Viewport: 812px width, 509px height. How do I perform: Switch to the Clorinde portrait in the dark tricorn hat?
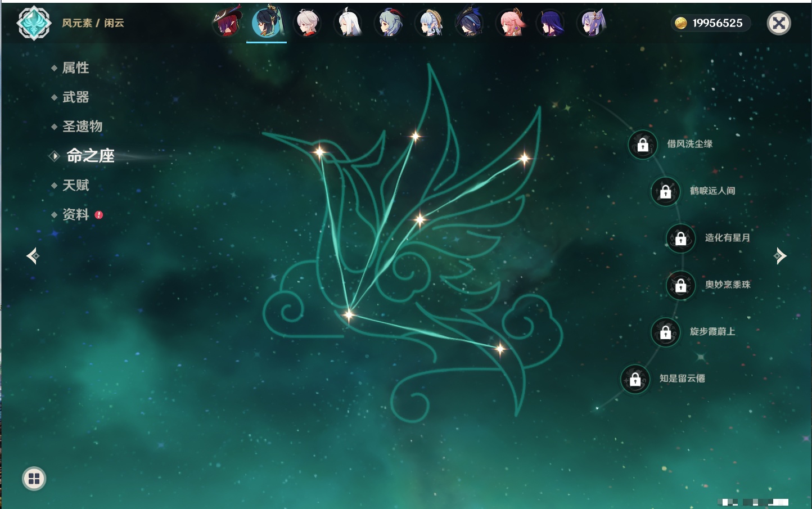click(x=470, y=23)
